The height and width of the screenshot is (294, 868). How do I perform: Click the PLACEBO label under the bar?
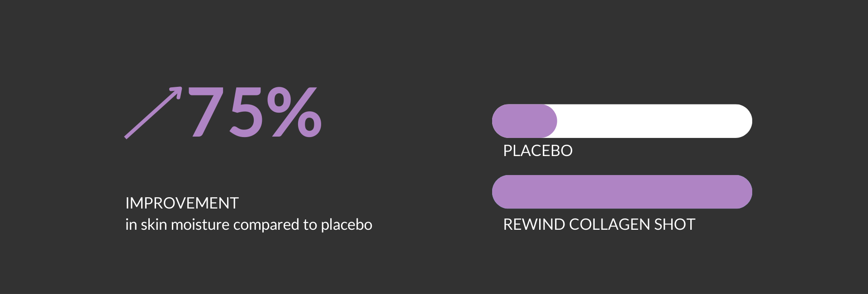(x=538, y=151)
